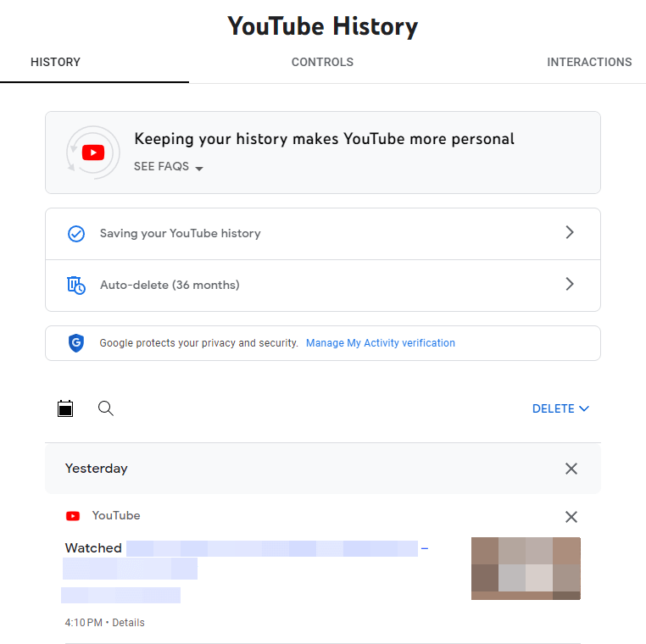Delete all activity from Yesterday
646x644 pixels.
571,469
